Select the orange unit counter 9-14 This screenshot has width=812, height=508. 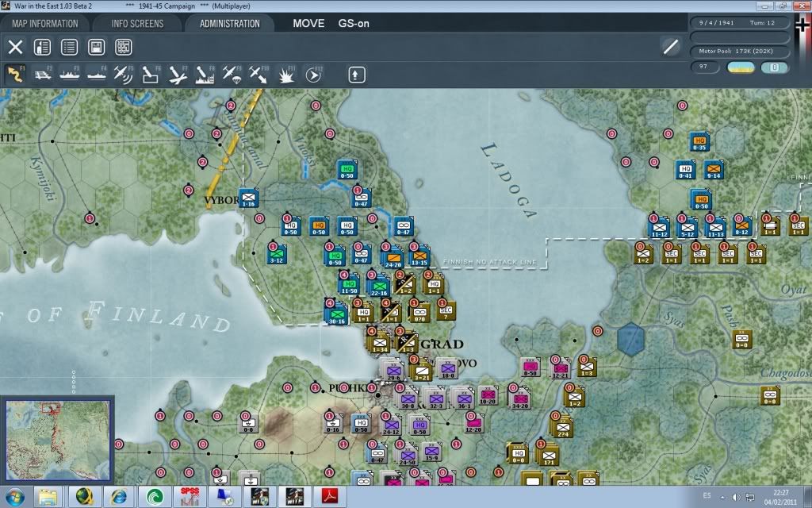point(714,170)
